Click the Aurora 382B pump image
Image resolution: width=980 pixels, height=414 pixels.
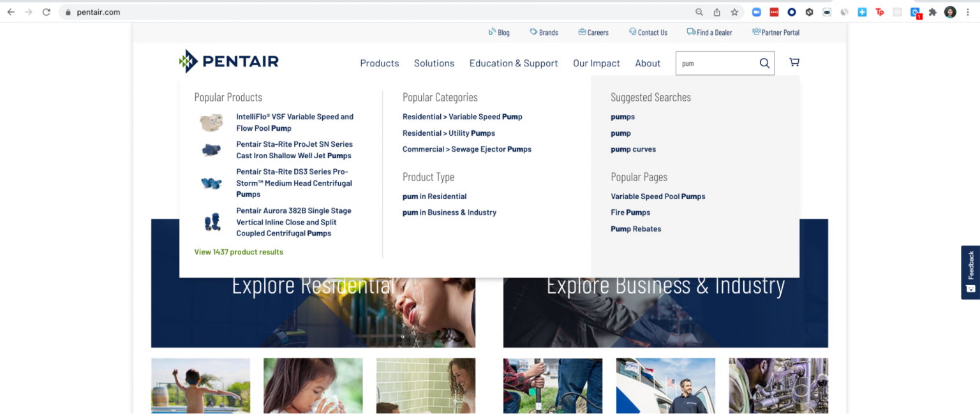click(212, 222)
